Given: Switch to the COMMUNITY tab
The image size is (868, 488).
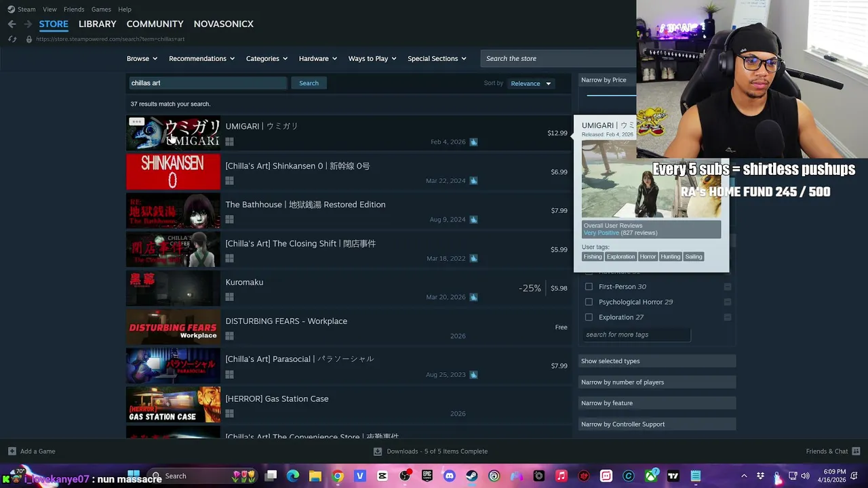Looking at the screenshot, I should pyautogui.click(x=155, y=24).
